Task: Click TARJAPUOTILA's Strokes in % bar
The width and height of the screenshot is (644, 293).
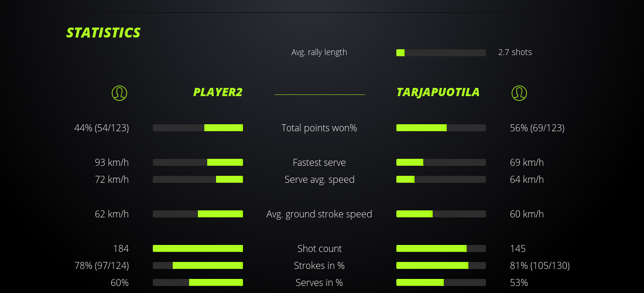Action: point(441,265)
